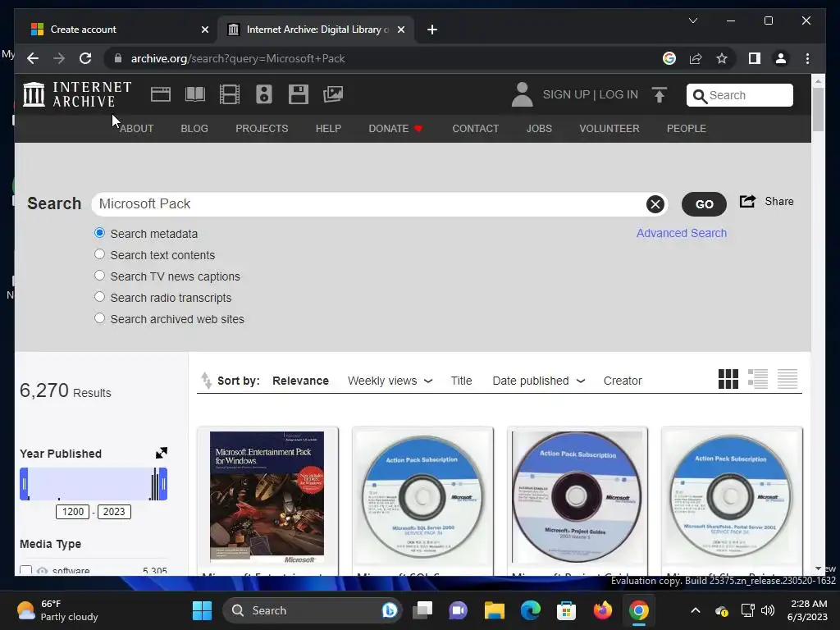Open the Video (film strip) media icon
The height and width of the screenshot is (630, 840).
point(230,94)
